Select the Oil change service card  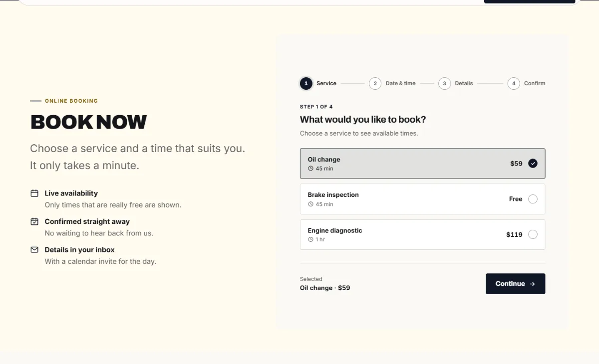coord(422,164)
